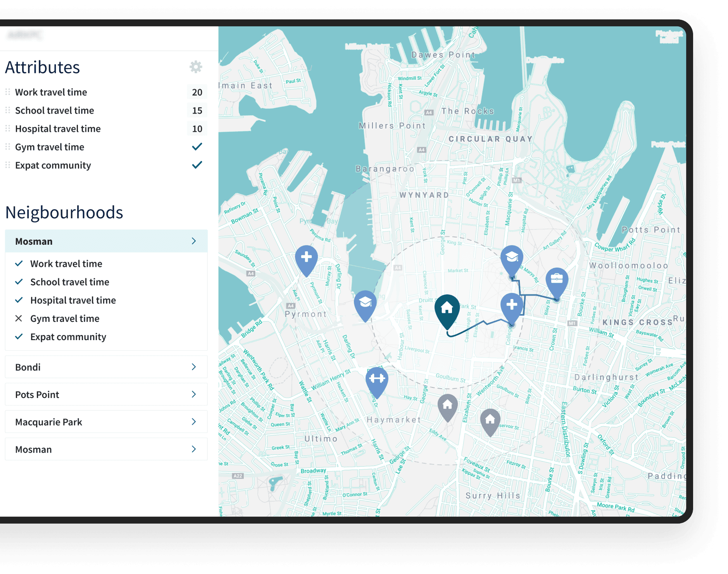
Task: Click the Work travel time attribute label
Action: coord(51,92)
